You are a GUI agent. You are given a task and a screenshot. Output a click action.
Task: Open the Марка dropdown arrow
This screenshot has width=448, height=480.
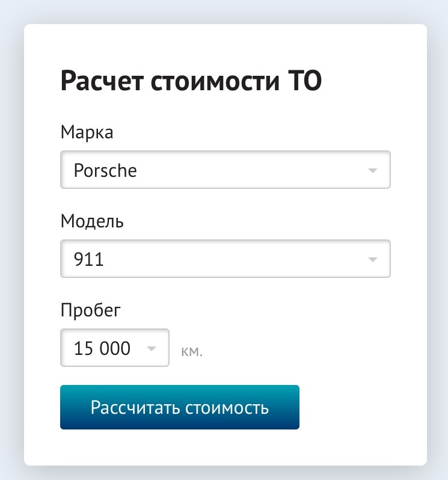point(373,170)
